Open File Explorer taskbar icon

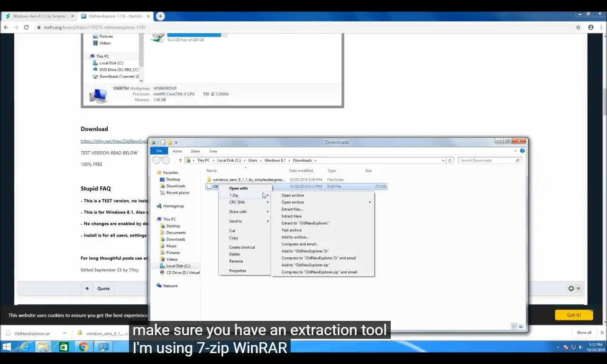43,347
